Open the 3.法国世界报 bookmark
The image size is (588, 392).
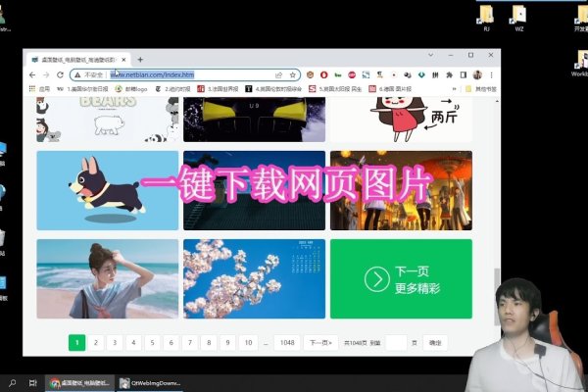coord(218,89)
